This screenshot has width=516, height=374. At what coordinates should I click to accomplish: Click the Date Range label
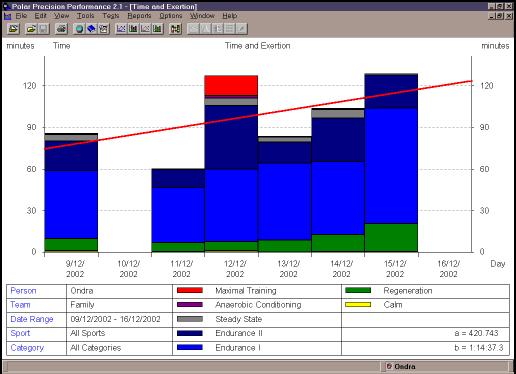32,319
